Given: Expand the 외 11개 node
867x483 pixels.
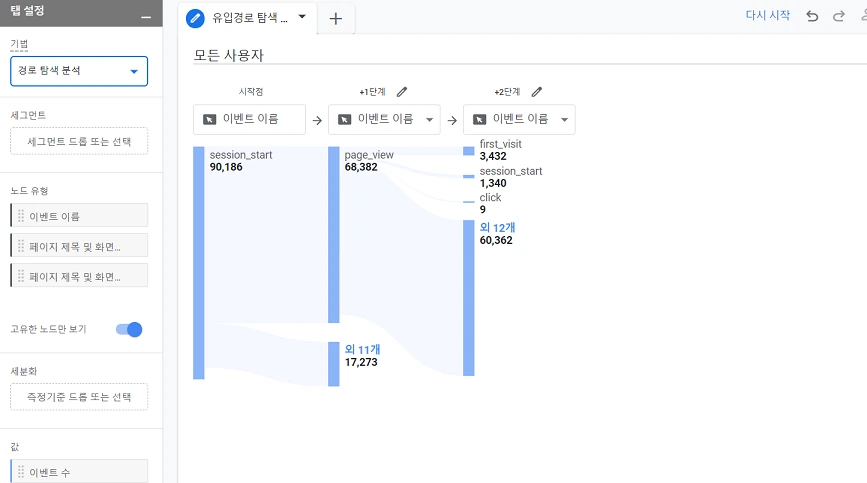Looking at the screenshot, I should [x=362, y=350].
